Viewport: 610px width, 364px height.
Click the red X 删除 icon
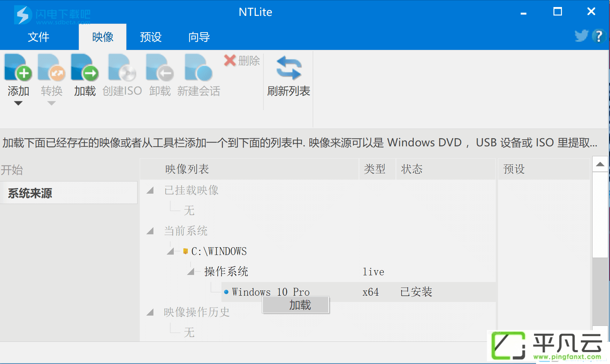coord(230,61)
